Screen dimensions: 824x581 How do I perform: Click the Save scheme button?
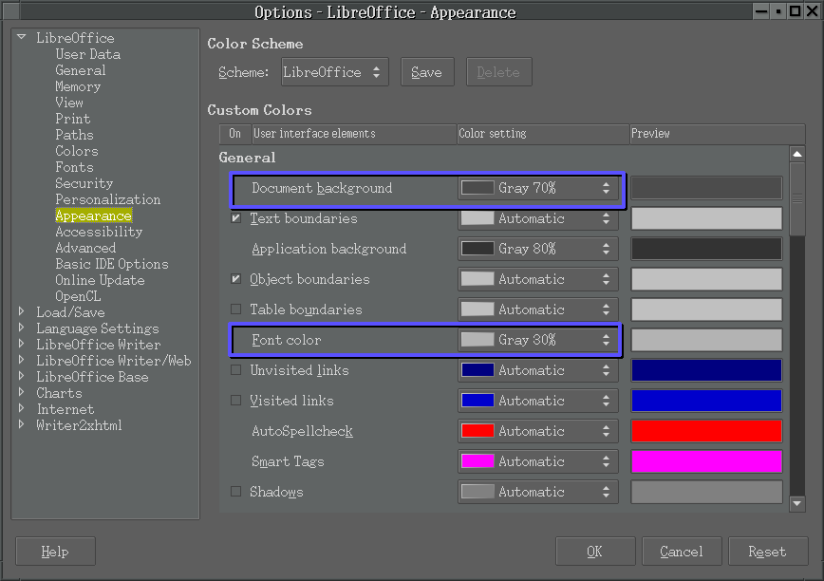coord(427,72)
